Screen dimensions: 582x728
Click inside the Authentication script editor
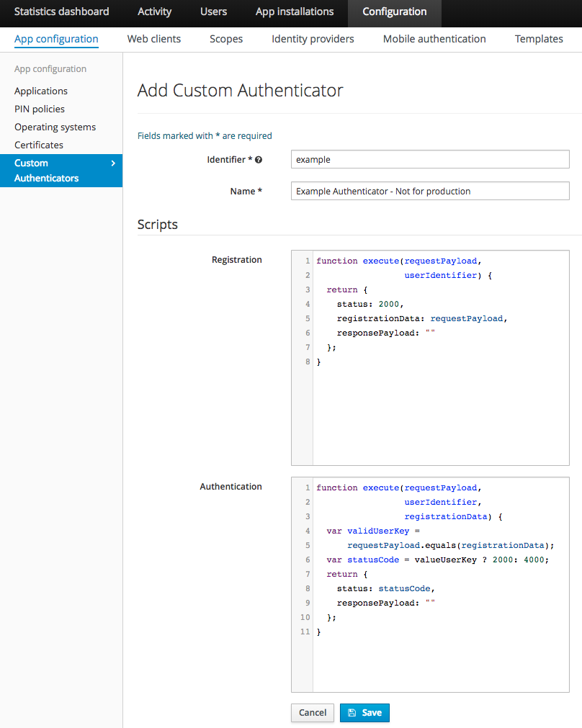coord(430,585)
